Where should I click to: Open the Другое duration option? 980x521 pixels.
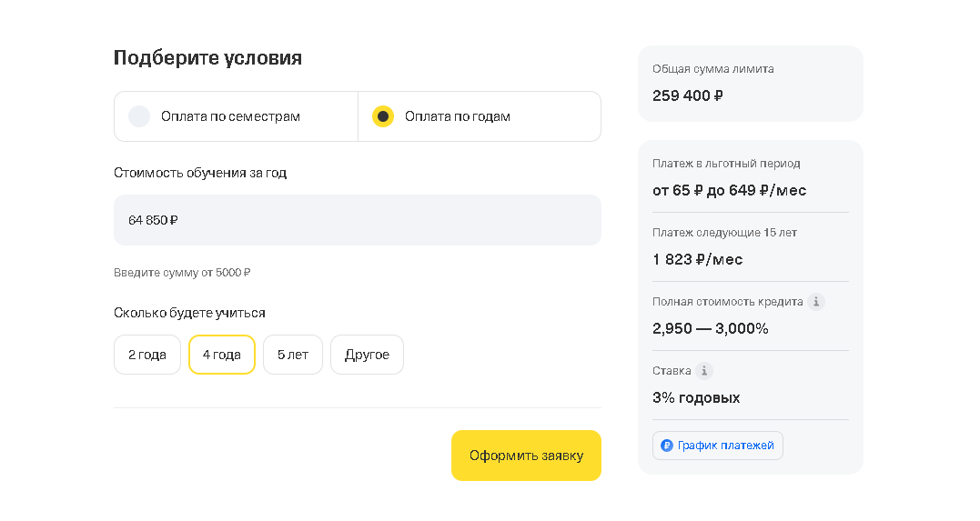coord(367,355)
